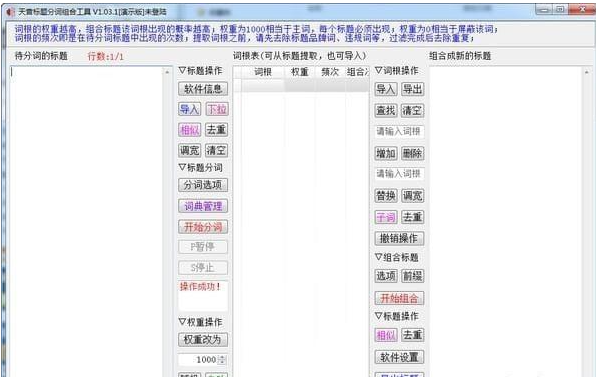Increase the weight value spinner 1000
Image resolution: width=596 pixels, height=377 pixels.
pos(222,357)
